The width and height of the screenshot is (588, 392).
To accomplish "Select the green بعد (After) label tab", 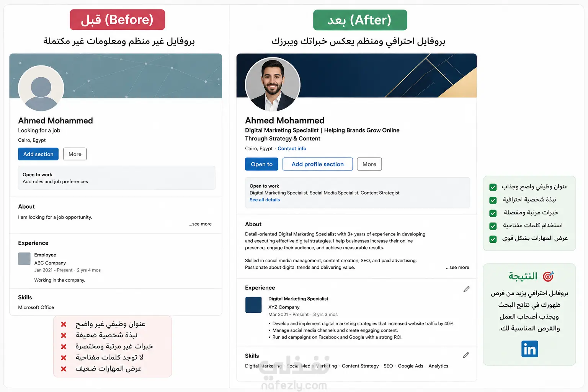I will coord(360,20).
